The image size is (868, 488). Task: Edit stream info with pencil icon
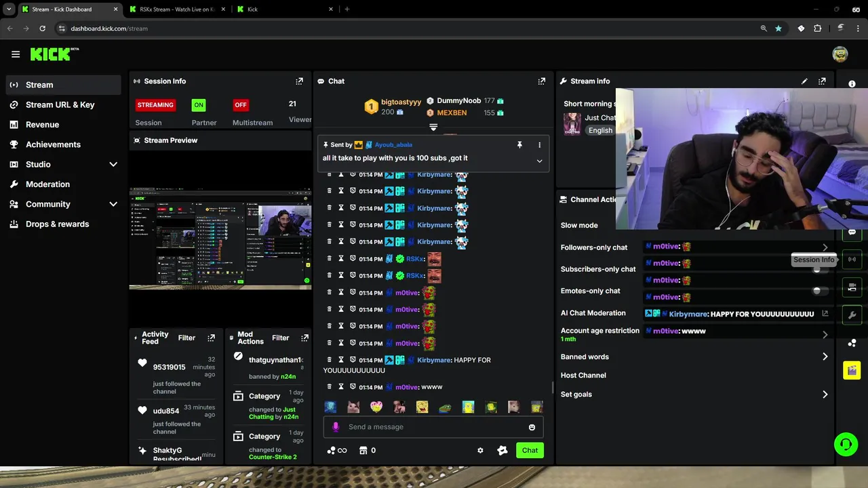[x=804, y=81]
